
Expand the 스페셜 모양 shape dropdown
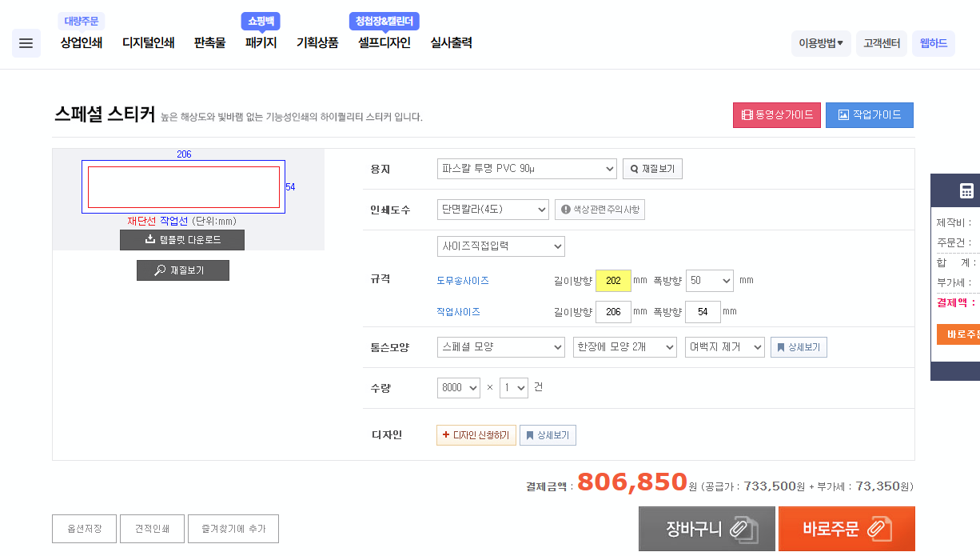tap(501, 347)
